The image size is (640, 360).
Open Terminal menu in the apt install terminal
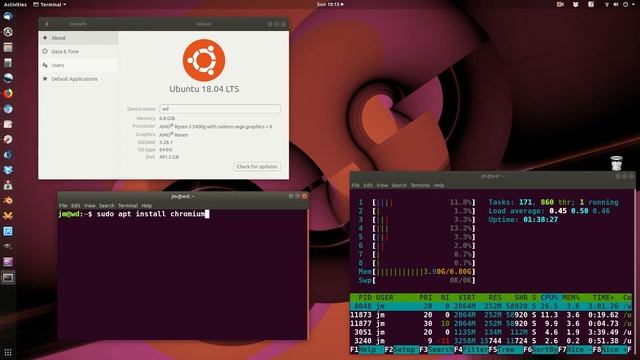click(x=128, y=206)
